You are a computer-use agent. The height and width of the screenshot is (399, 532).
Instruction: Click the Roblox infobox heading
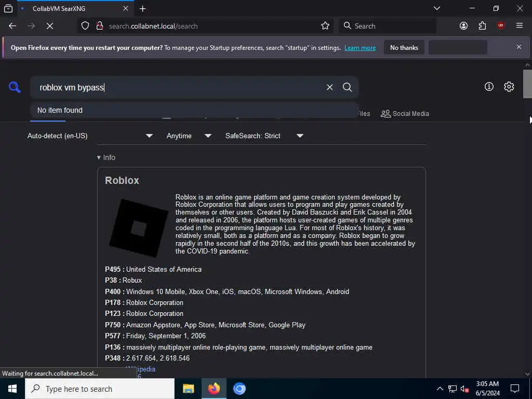[122, 180]
